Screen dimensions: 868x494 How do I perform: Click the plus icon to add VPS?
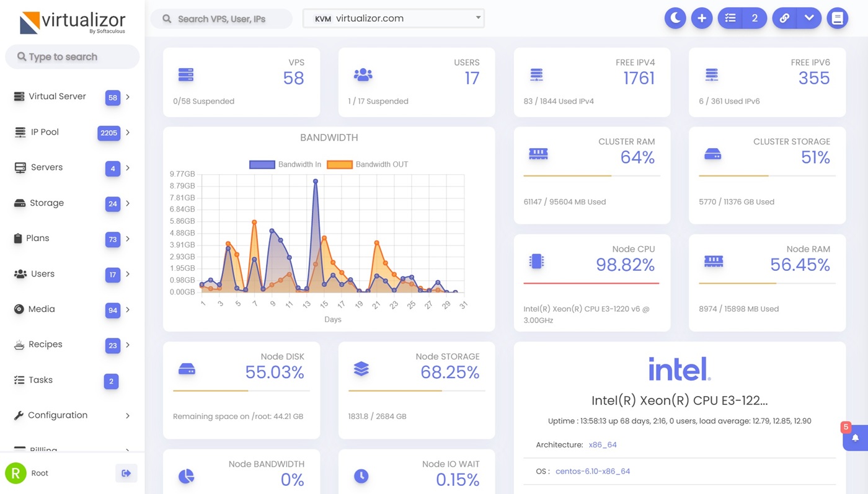coord(702,19)
